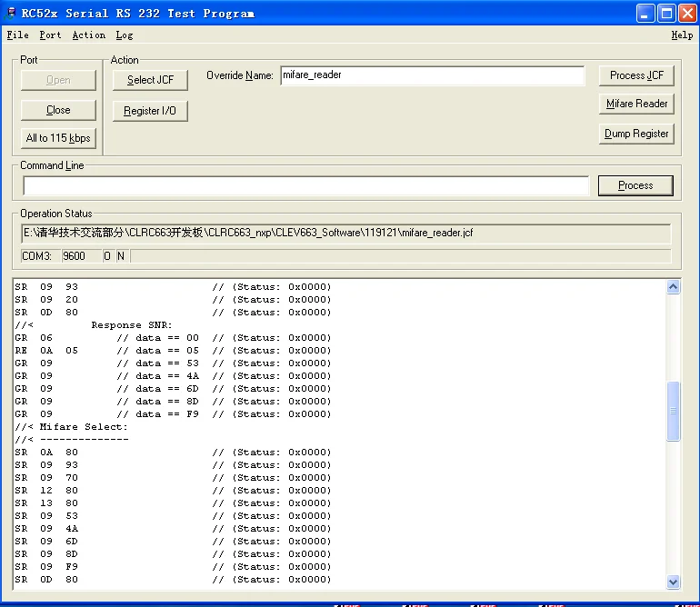Set all to 115 kbps
700x607 pixels.
click(x=58, y=138)
